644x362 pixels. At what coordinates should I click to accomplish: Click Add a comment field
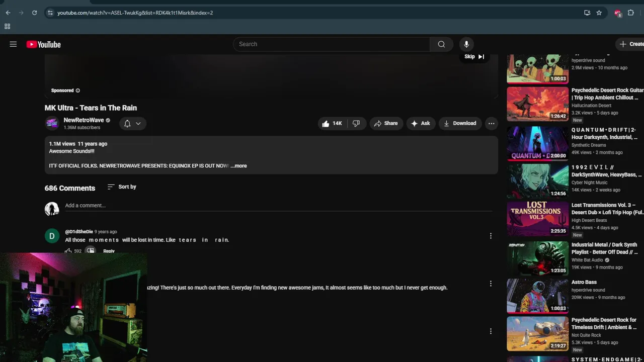278,206
